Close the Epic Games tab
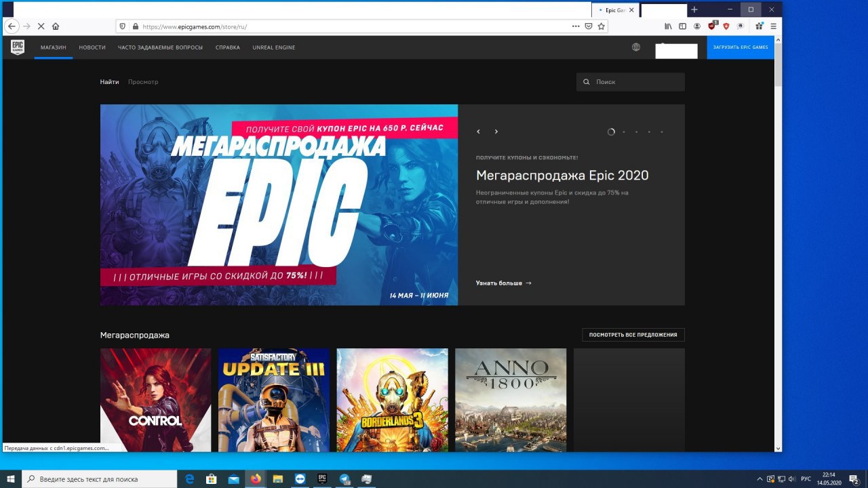This screenshot has height=488, width=868. point(632,10)
